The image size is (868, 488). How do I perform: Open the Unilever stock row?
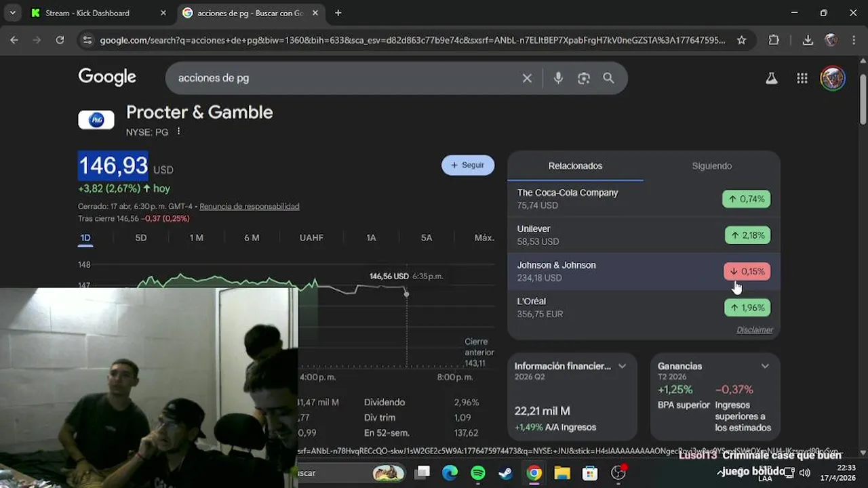pos(644,235)
